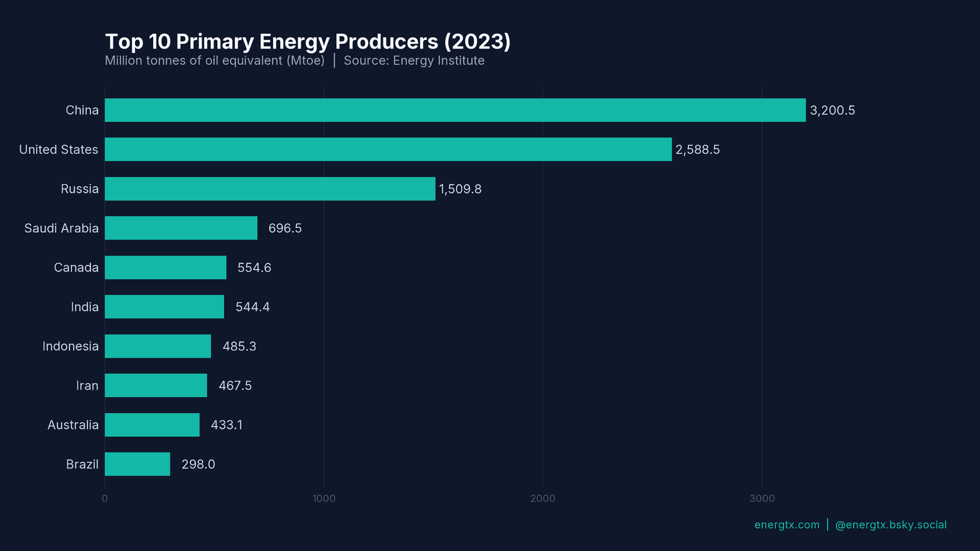The width and height of the screenshot is (980, 551).
Task: Click the Source: Energy Institute subtitle
Action: (414, 61)
